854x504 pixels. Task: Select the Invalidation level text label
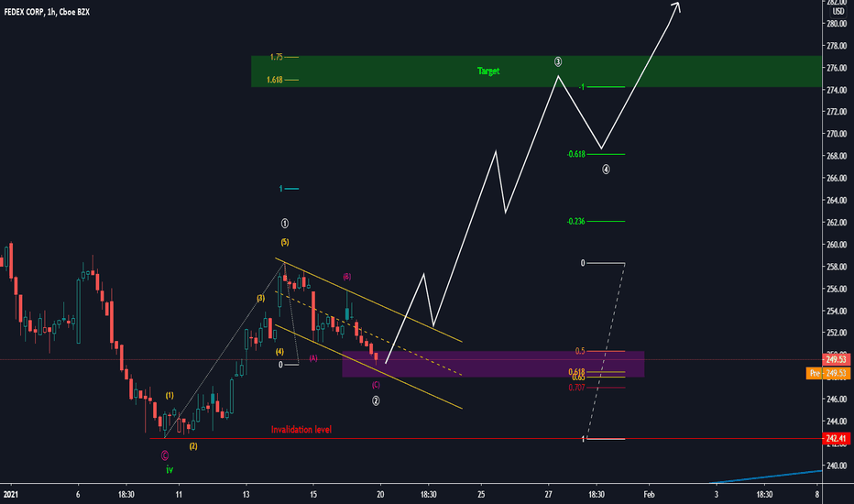pos(301,430)
